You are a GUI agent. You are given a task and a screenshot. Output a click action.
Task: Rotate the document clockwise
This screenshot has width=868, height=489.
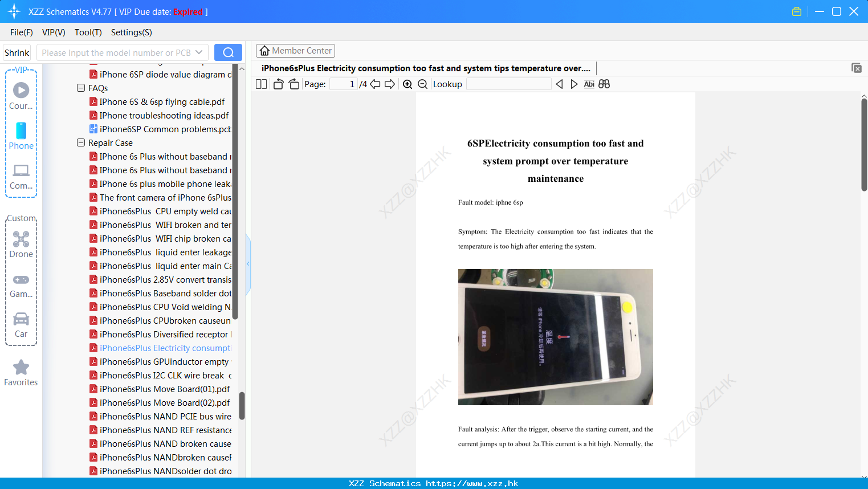pos(294,84)
